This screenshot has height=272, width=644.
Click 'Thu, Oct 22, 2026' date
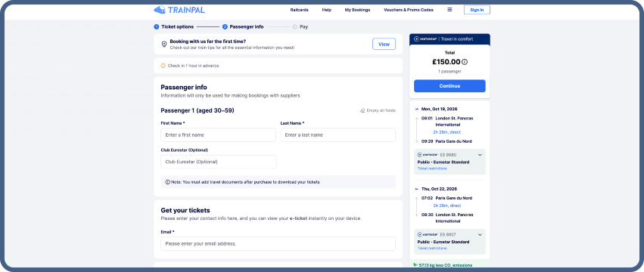coord(439,189)
